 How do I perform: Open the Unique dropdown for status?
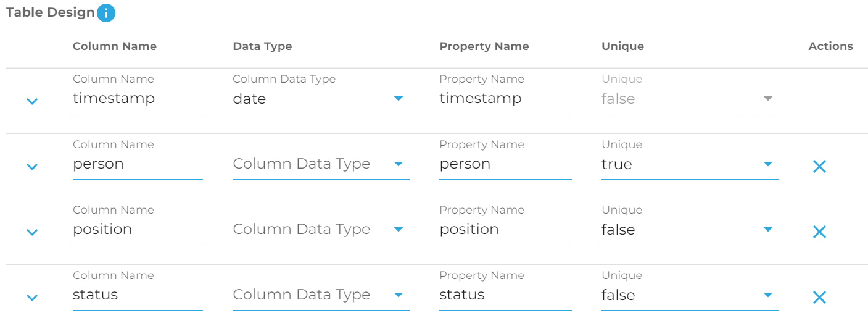(x=689, y=295)
